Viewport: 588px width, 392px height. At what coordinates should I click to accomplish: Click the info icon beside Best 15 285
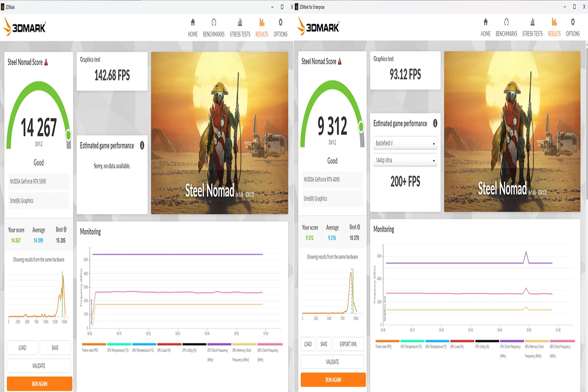tap(65, 229)
